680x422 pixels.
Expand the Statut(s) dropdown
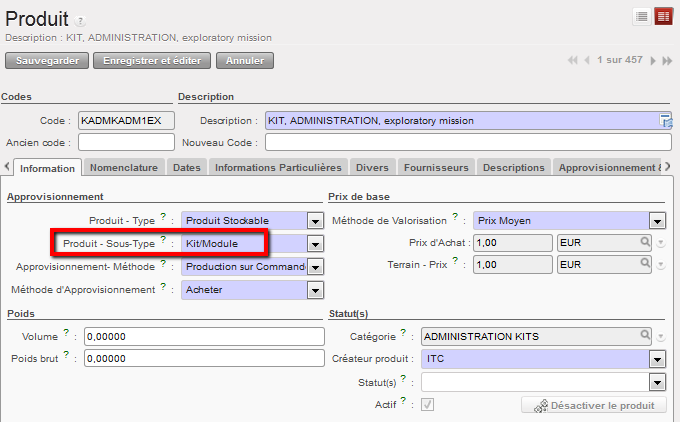click(x=657, y=382)
